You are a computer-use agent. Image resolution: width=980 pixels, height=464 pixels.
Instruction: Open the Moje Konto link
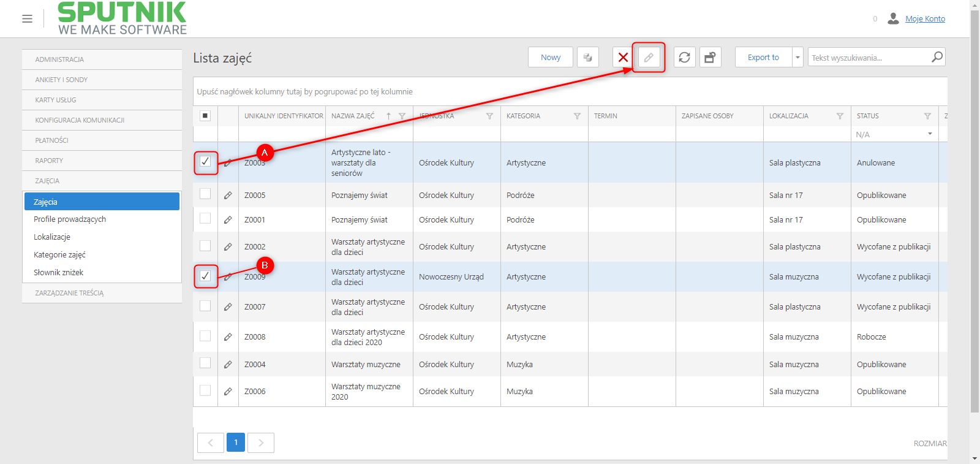[925, 19]
